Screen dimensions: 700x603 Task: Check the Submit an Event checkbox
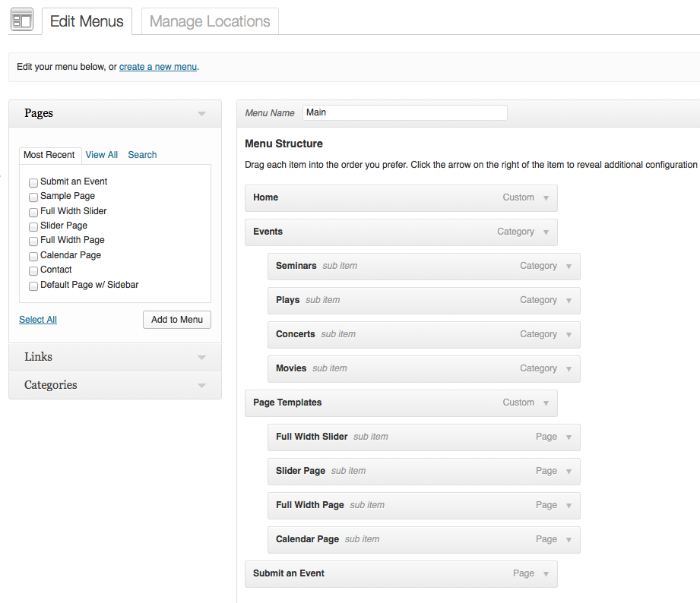pyautogui.click(x=33, y=182)
